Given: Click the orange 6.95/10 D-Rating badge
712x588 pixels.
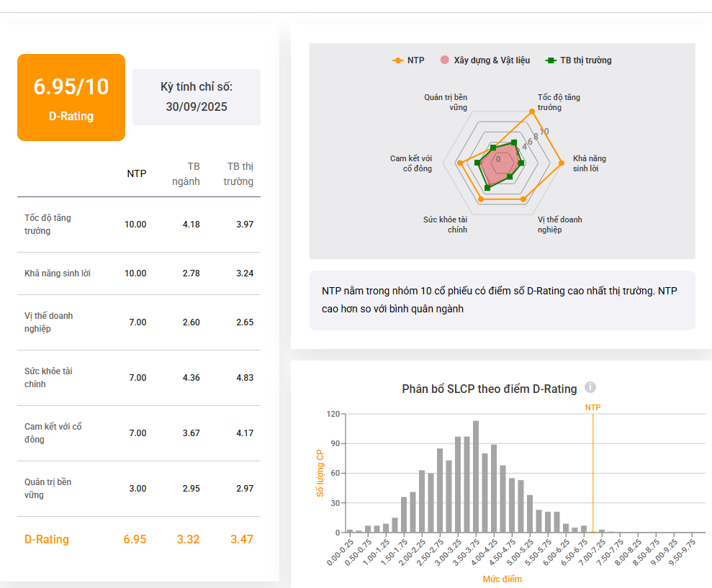Looking at the screenshot, I should point(71,97).
